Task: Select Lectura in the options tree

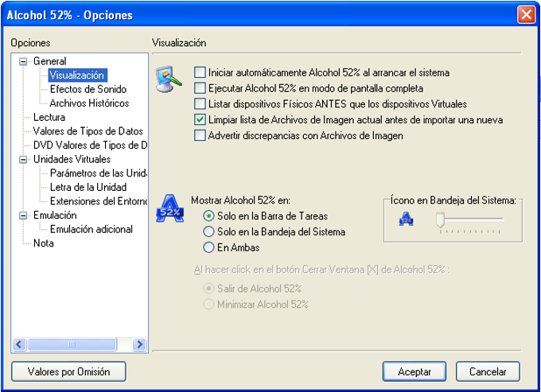Action: click(49, 117)
